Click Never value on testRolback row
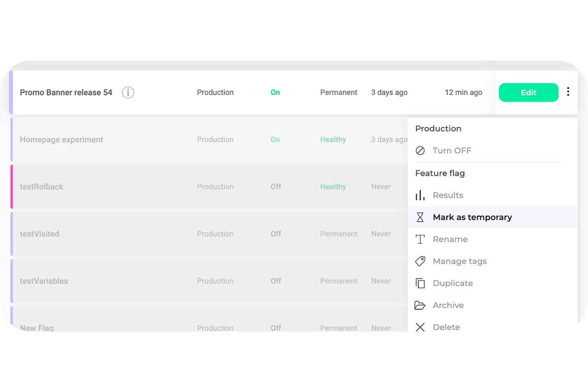588x392 pixels. (381, 187)
